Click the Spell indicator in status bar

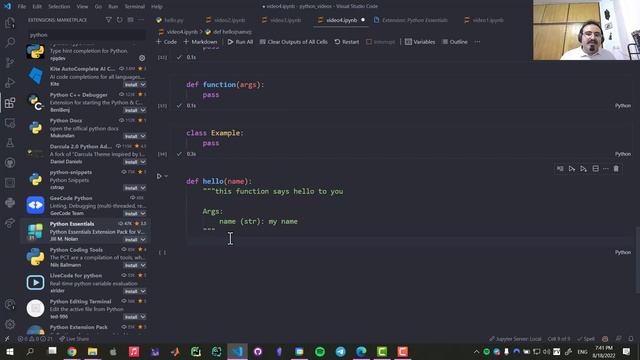tap(586, 339)
